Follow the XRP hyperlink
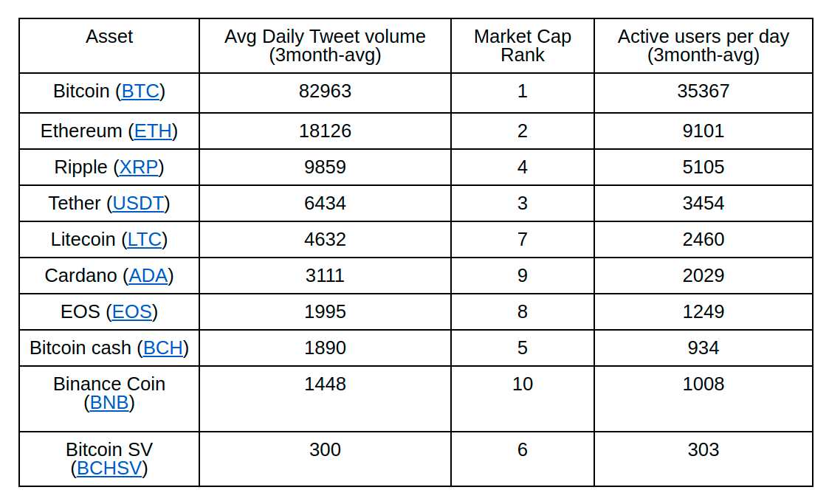This screenshot has height=504, width=829. point(139,168)
